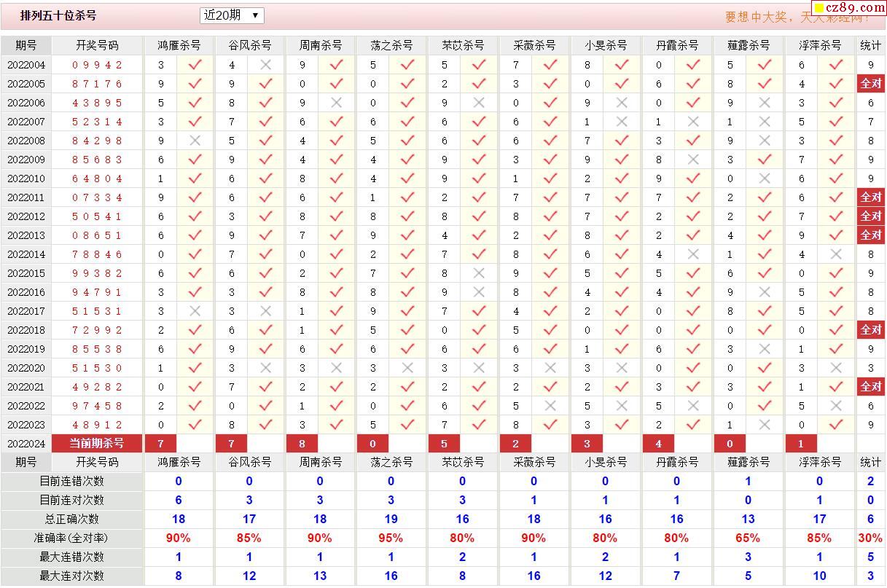
Task: Click the 30% all-correct rate value
Action: [870, 538]
